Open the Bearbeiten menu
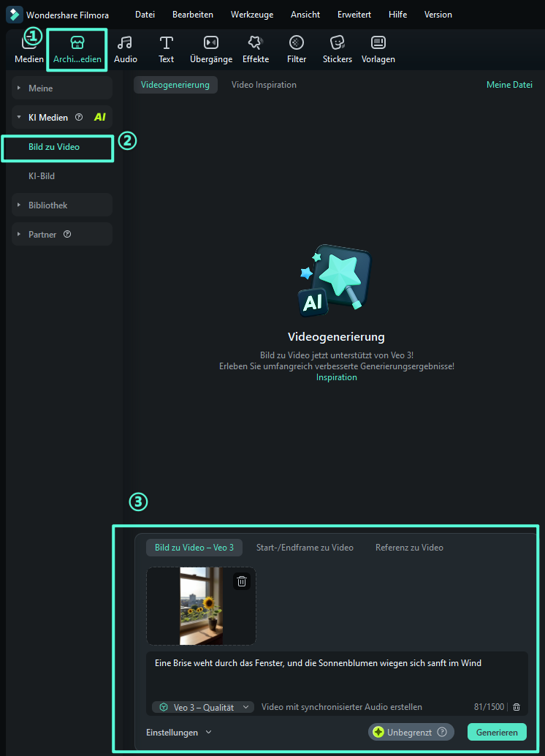Viewport: 545px width, 756px height. (x=193, y=15)
